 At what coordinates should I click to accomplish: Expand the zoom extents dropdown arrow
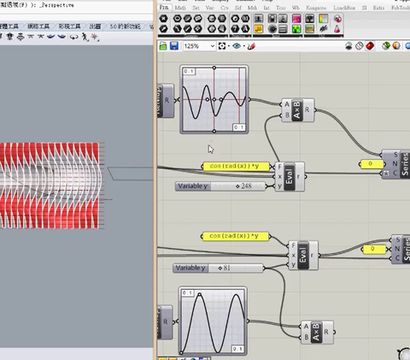(x=228, y=46)
